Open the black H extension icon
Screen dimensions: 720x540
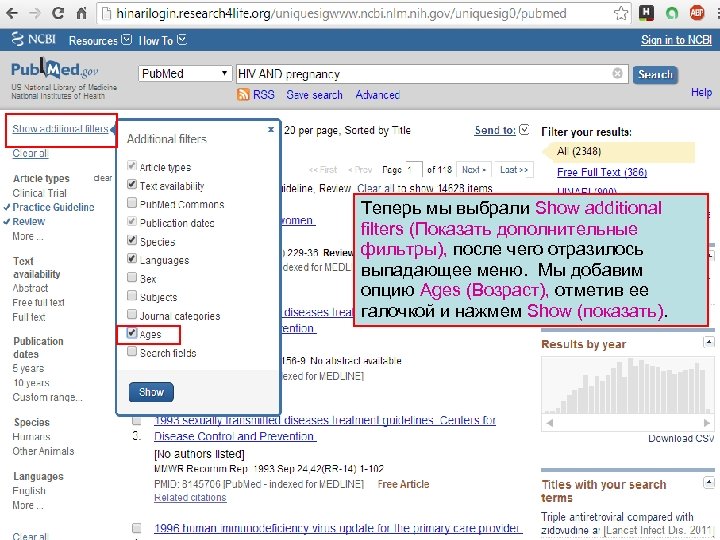[646, 13]
